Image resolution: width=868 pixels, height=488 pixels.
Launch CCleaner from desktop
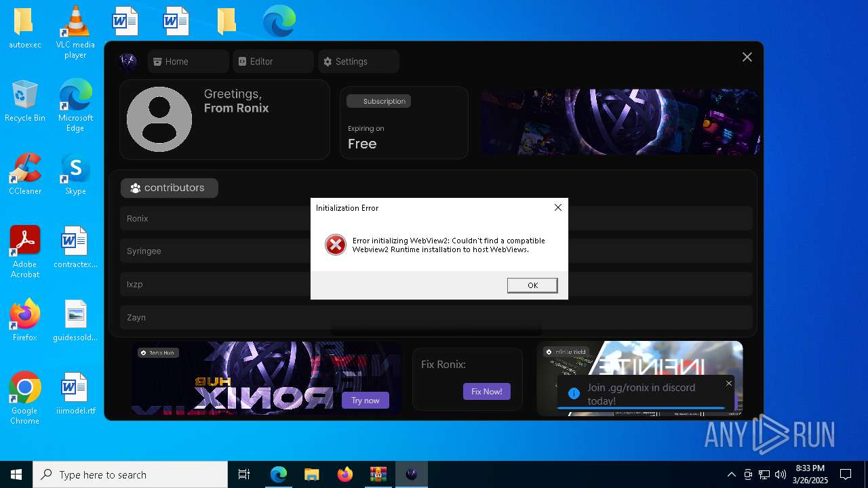[24, 174]
